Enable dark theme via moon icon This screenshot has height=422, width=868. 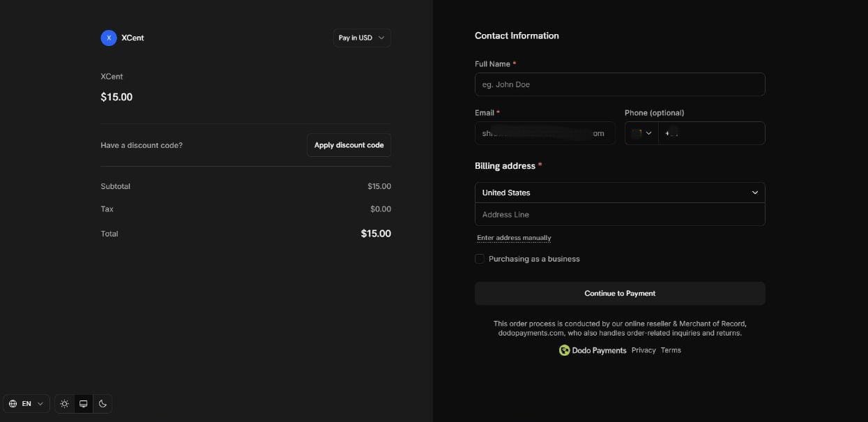pyautogui.click(x=102, y=403)
